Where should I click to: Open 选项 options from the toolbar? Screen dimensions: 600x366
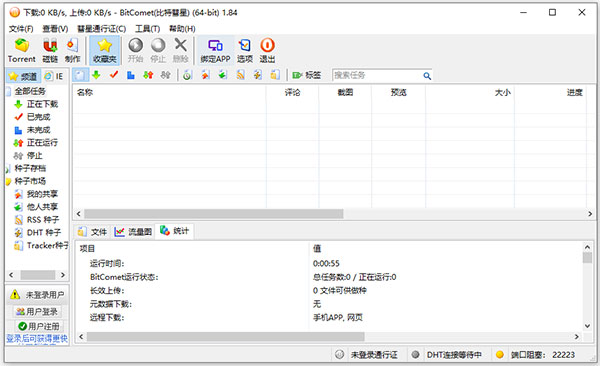(245, 50)
